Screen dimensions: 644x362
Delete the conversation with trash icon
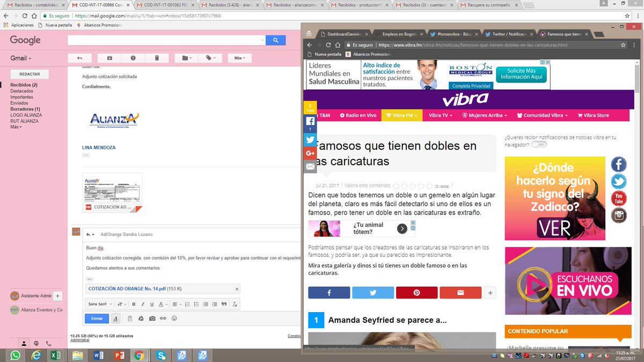[x=157, y=58]
